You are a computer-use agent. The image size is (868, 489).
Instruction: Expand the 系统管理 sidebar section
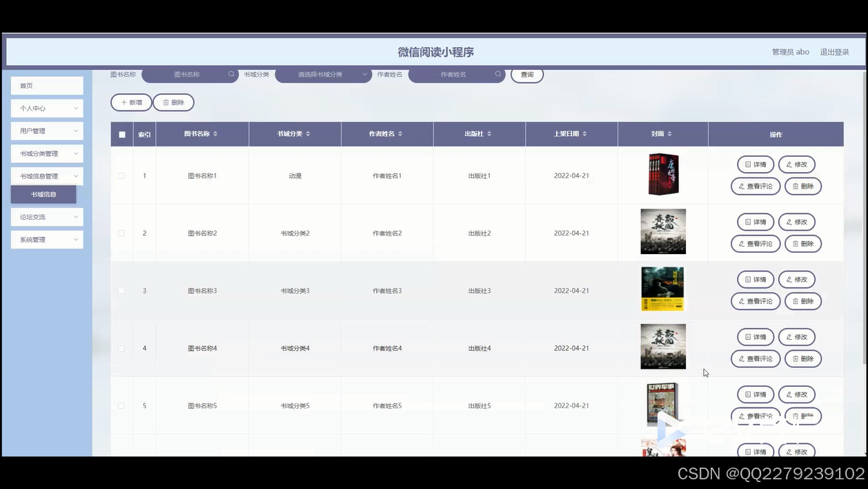pos(46,239)
